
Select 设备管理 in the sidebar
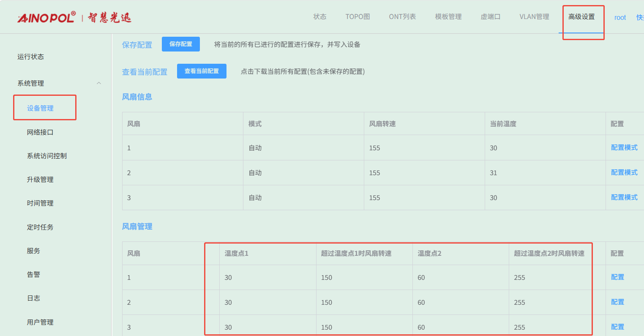coord(40,108)
